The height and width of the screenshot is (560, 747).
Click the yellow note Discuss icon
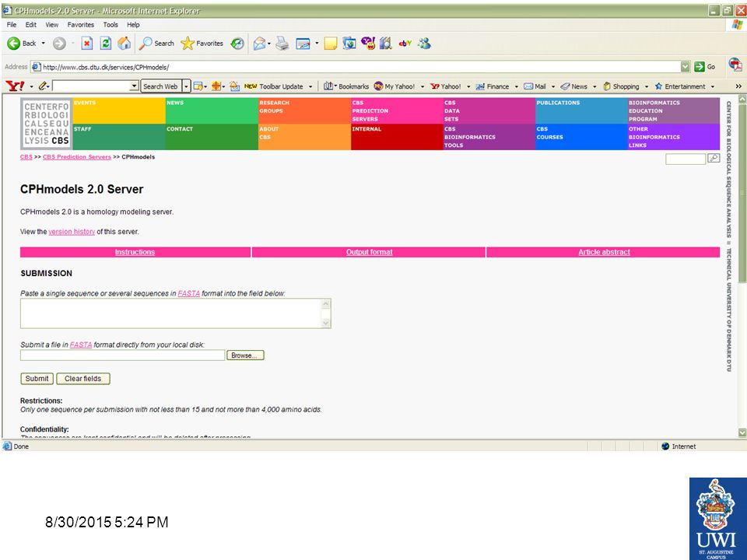(331, 44)
